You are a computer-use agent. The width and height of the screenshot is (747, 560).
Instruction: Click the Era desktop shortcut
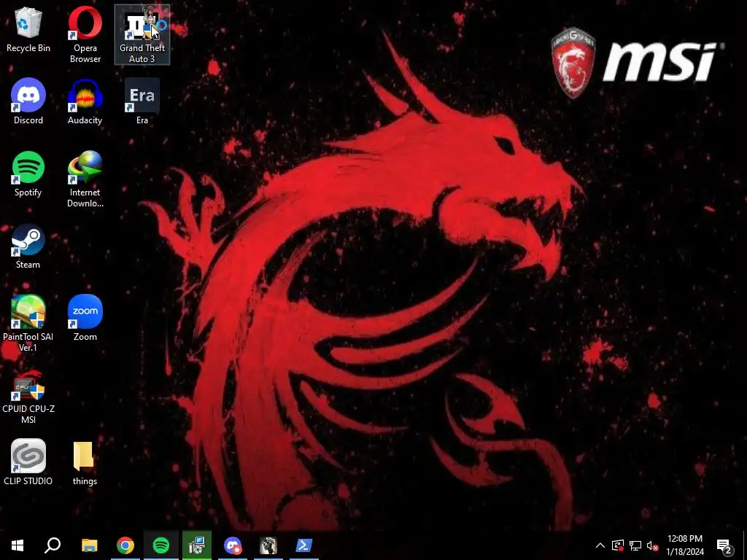142,101
